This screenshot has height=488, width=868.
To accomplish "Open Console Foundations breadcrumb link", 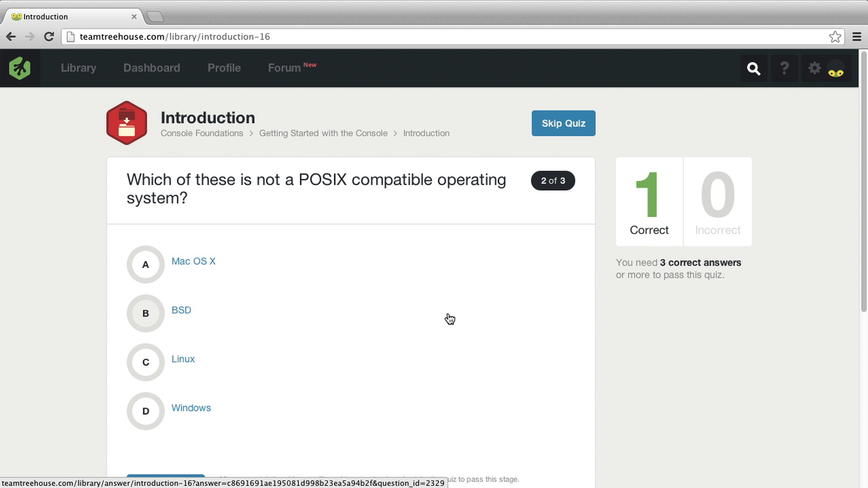I will point(202,133).
